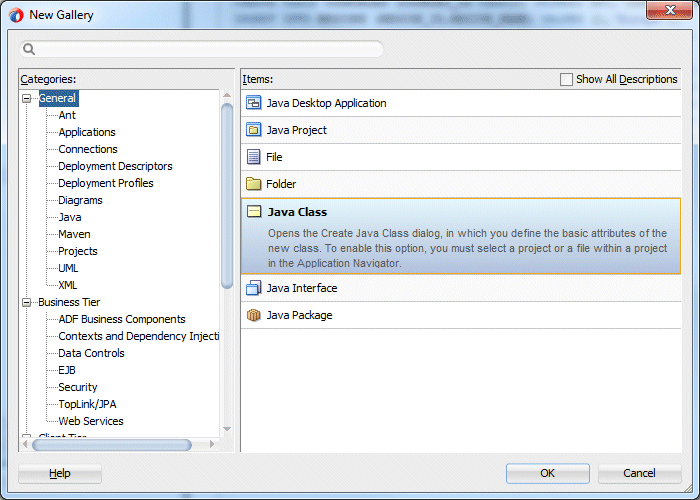Select the Connections category
Viewport: 700px width, 500px height.
pos(88,149)
